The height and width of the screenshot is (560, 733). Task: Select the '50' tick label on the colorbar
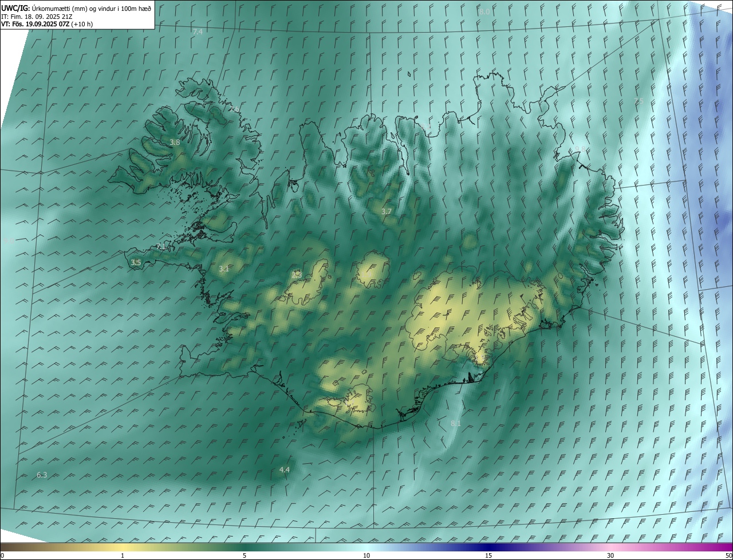click(728, 556)
